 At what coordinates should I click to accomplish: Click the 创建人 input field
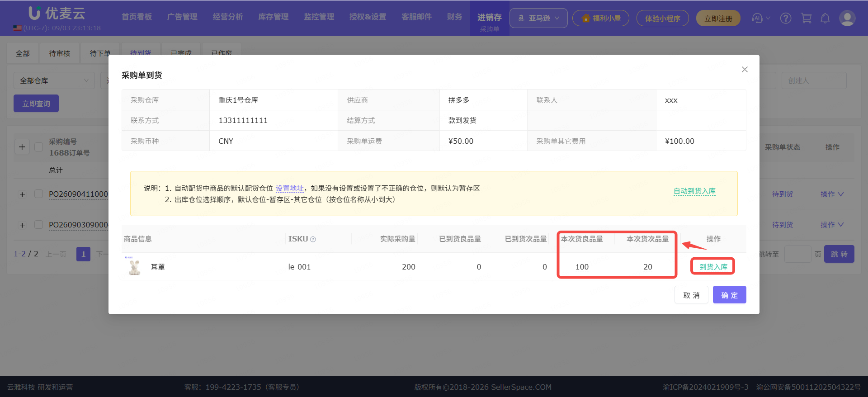[x=814, y=80]
